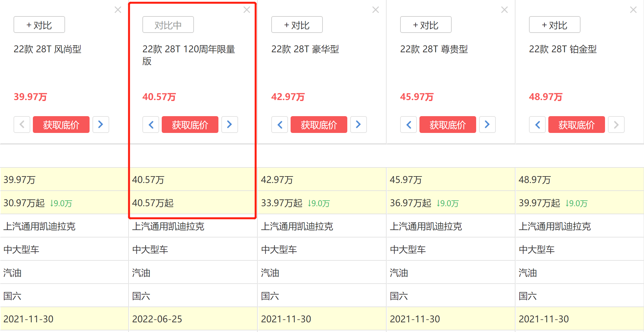This screenshot has width=644, height=332.
Task: Click the right chevron in the 豪华型 column
Action: 358,125
